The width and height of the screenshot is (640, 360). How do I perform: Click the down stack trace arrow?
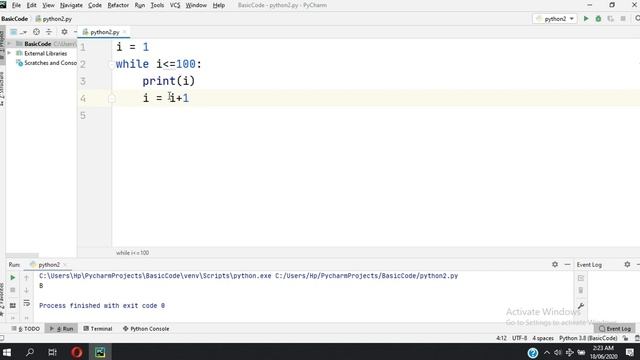click(27, 291)
